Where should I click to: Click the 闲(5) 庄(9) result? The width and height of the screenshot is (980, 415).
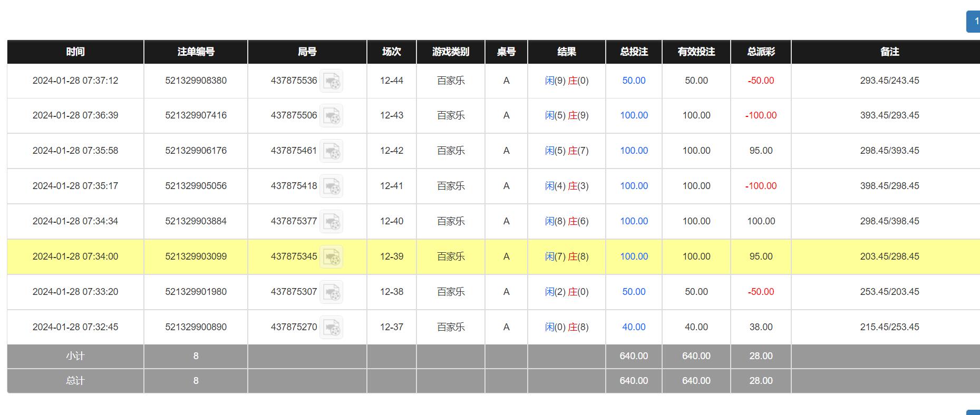[x=566, y=115]
